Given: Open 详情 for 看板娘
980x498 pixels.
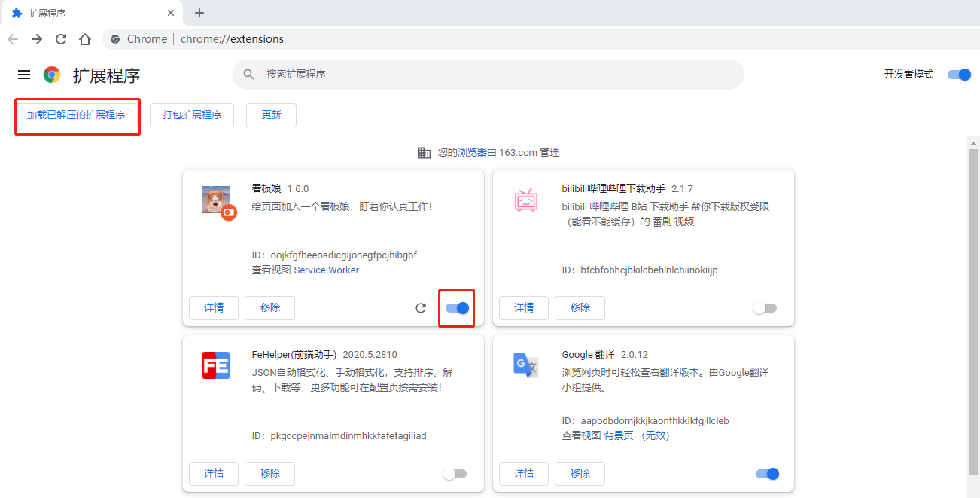Looking at the screenshot, I should pos(214,308).
